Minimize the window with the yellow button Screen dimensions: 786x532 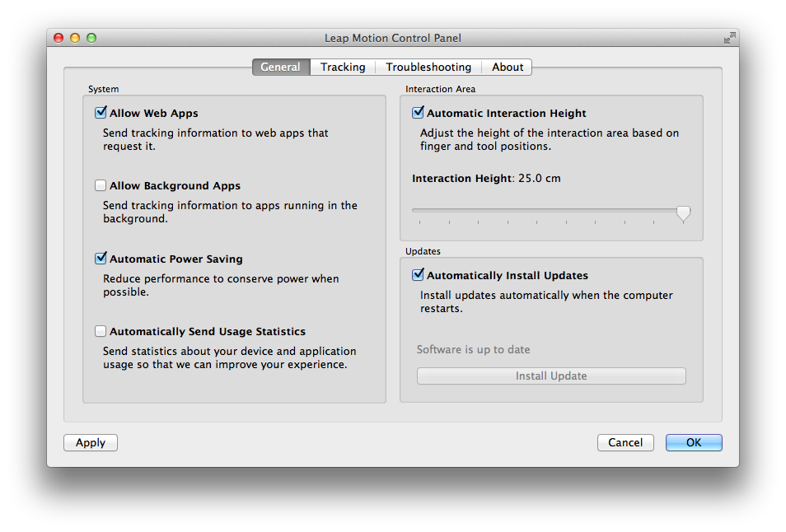click(x=75, y=38)
